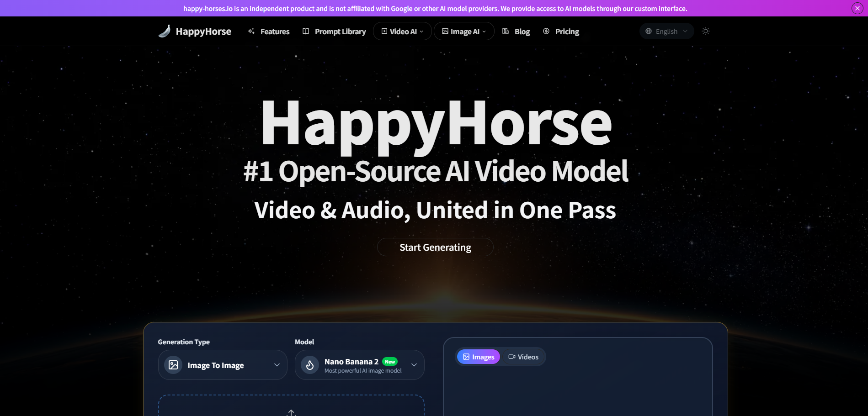Click the Blog icon in the navigation

click(505, 31)
